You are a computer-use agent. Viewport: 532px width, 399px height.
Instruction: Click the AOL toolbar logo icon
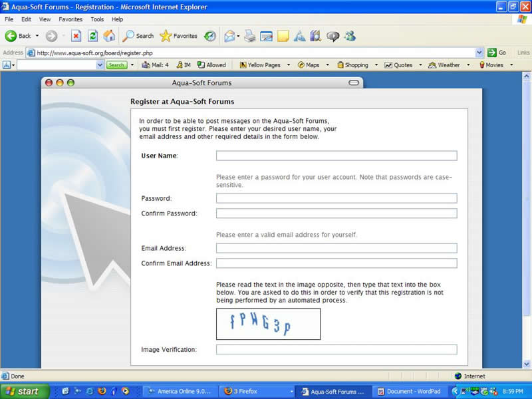tap(7, 65)
